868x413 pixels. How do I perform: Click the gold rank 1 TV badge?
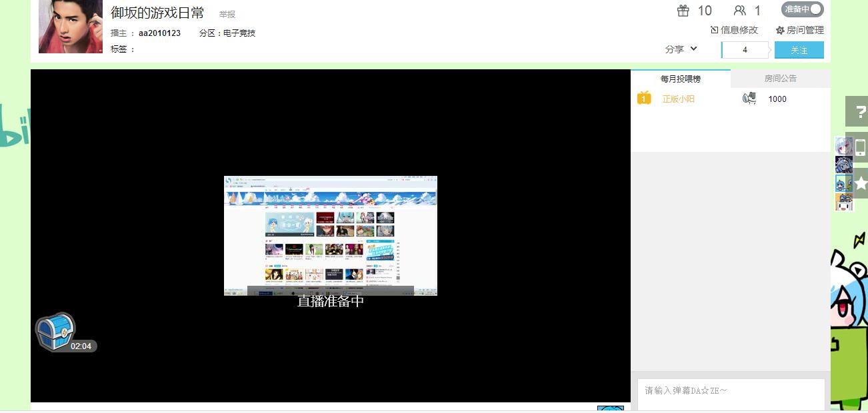644,99
